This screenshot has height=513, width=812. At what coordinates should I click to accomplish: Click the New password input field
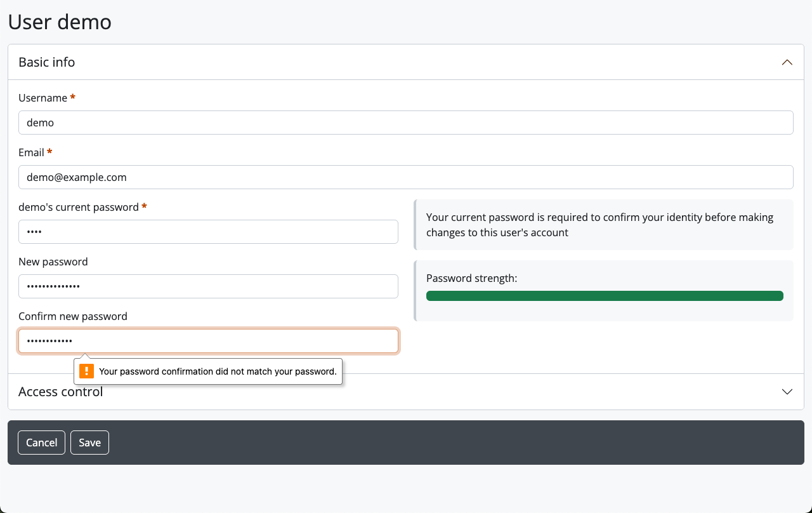click(x=208, y=286)
